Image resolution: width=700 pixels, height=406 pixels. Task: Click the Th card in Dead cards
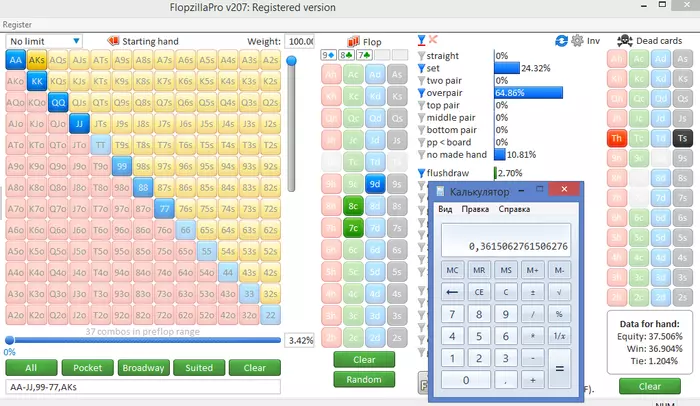tap(617, 138)
